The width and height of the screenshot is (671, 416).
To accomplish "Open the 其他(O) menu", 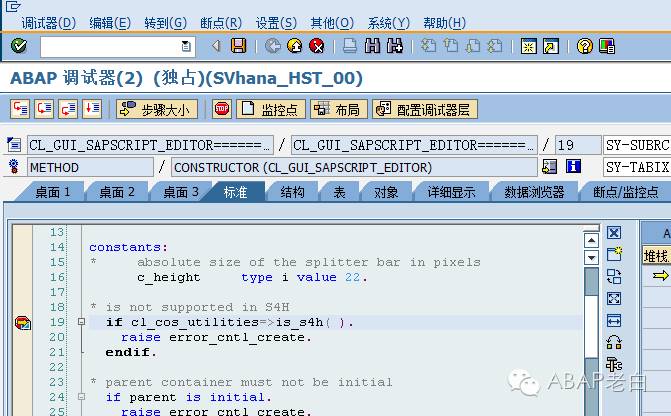I will (332, 23).
